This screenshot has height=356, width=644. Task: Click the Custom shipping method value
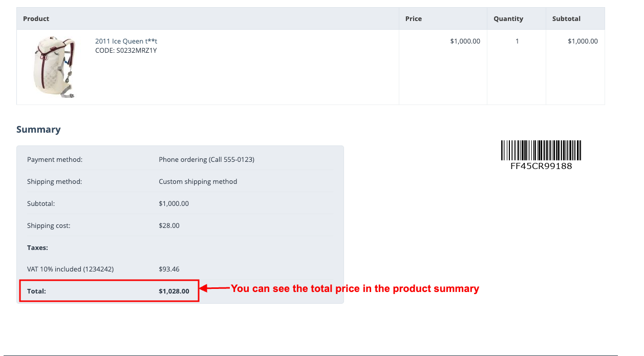[x=198, y=181]
